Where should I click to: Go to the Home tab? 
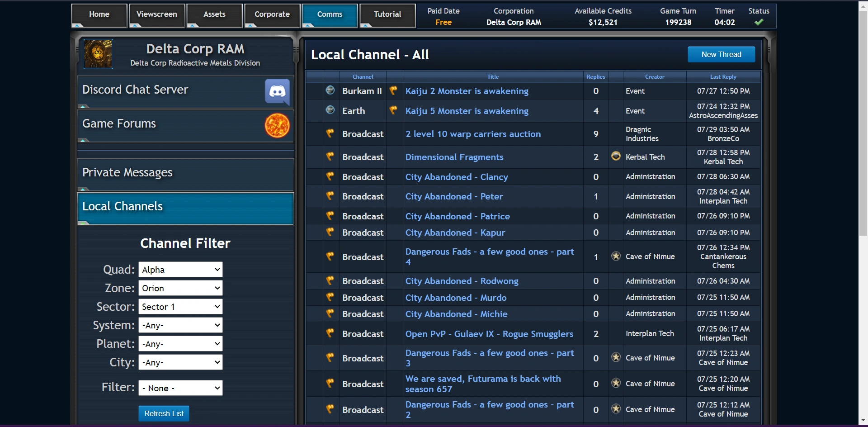click(99, 15)
